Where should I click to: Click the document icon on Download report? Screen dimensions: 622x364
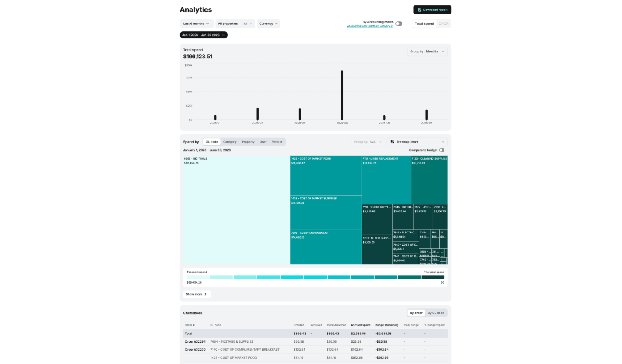[419, 10]
